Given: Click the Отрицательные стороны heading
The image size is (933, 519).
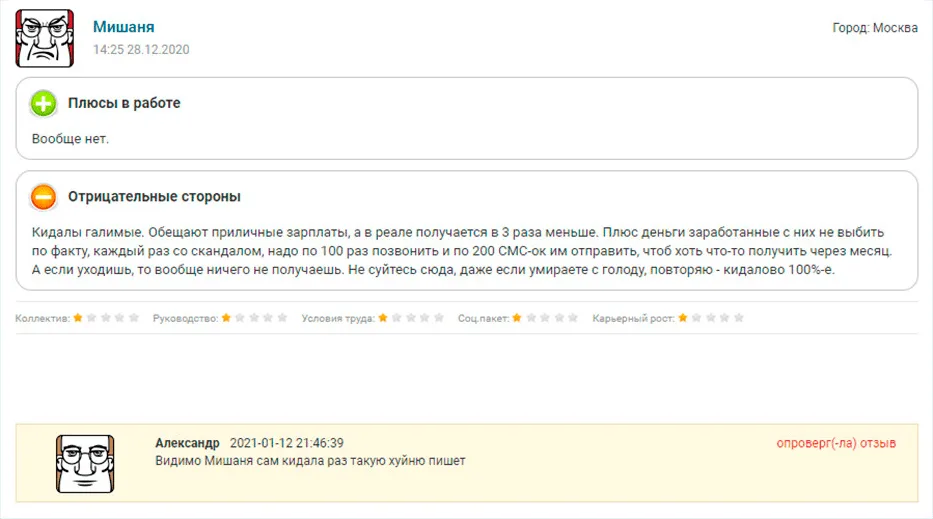Looking at the screenshot, I should pyautogui.click(x=154, y=196).
